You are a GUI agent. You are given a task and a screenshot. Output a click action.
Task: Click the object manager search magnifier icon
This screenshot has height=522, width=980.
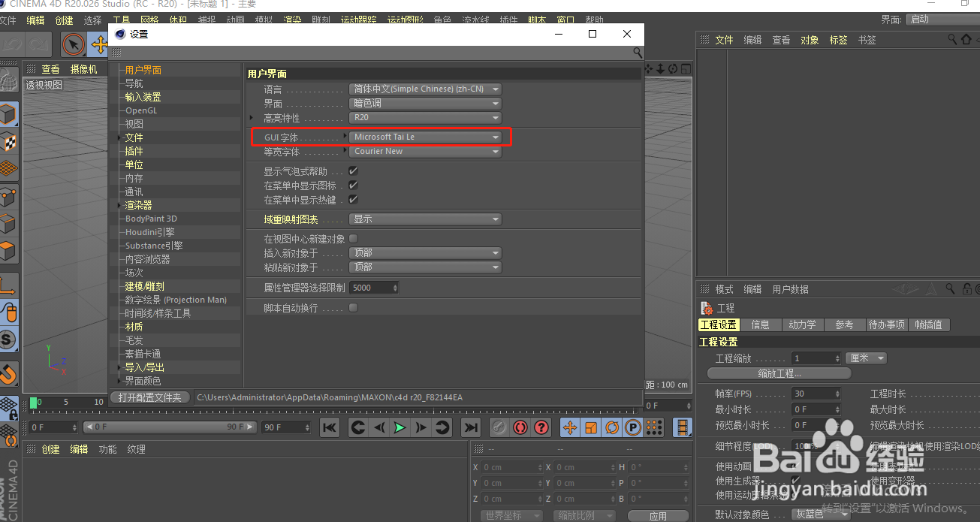click(x=952, y=39)
